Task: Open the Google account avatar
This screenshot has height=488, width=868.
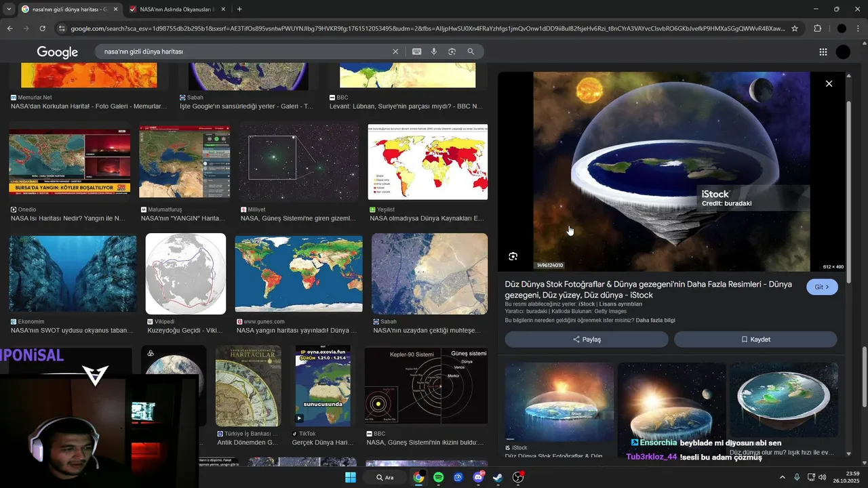Action: [x=843, y=52]
